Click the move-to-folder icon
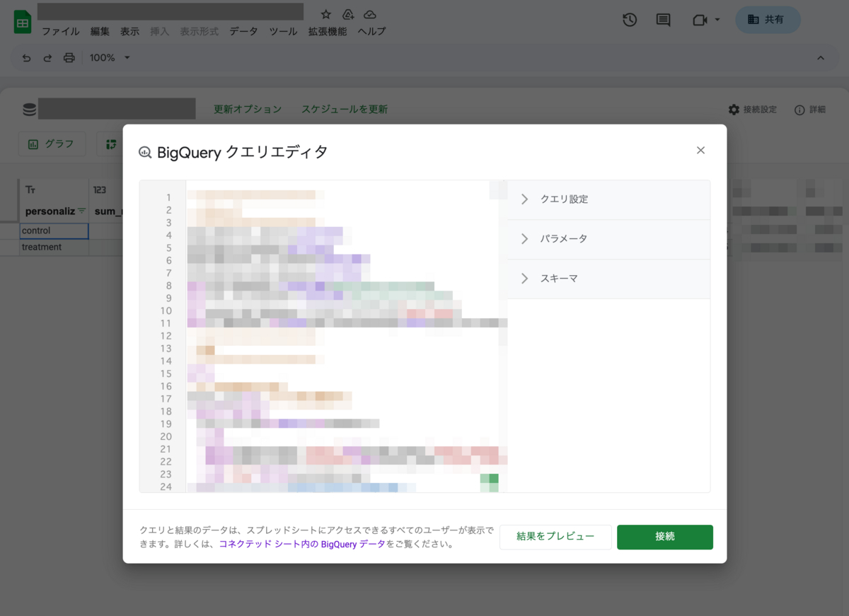 click(347, 14)
